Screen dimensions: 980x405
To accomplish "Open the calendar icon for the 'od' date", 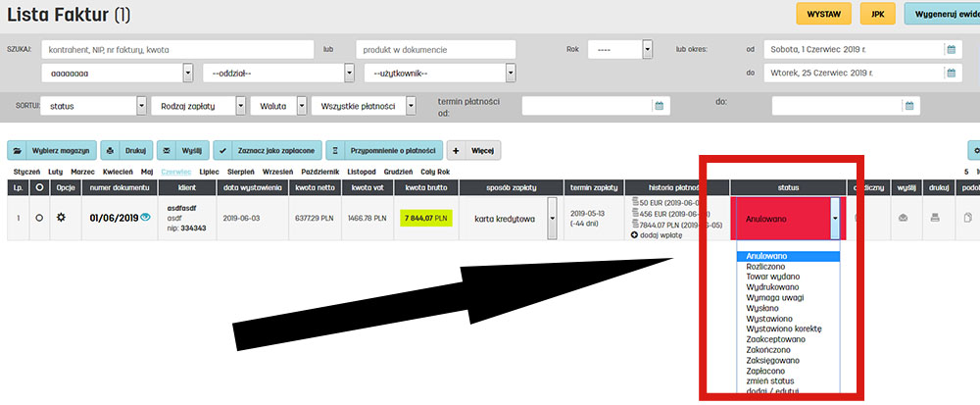I will (950, 49).
